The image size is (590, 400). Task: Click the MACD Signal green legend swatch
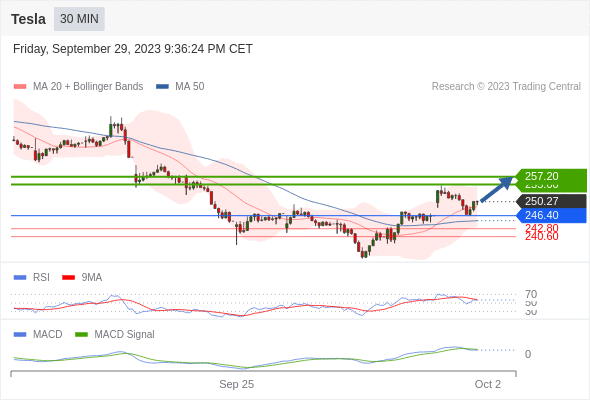coord(81,335)
